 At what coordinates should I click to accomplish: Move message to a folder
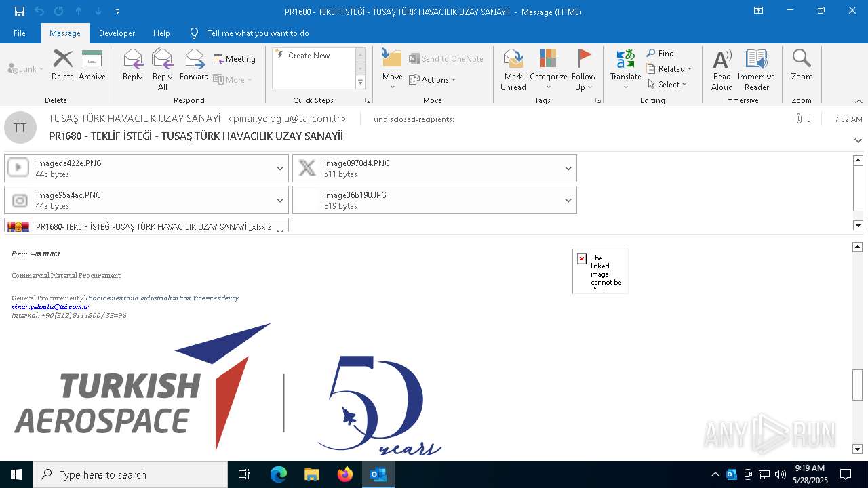pos(392,69)
